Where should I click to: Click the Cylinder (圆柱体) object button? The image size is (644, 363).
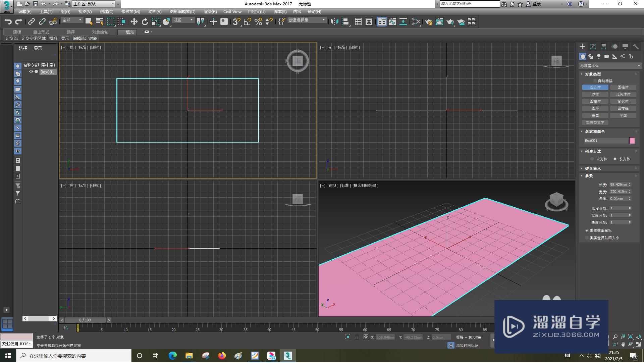595,101
